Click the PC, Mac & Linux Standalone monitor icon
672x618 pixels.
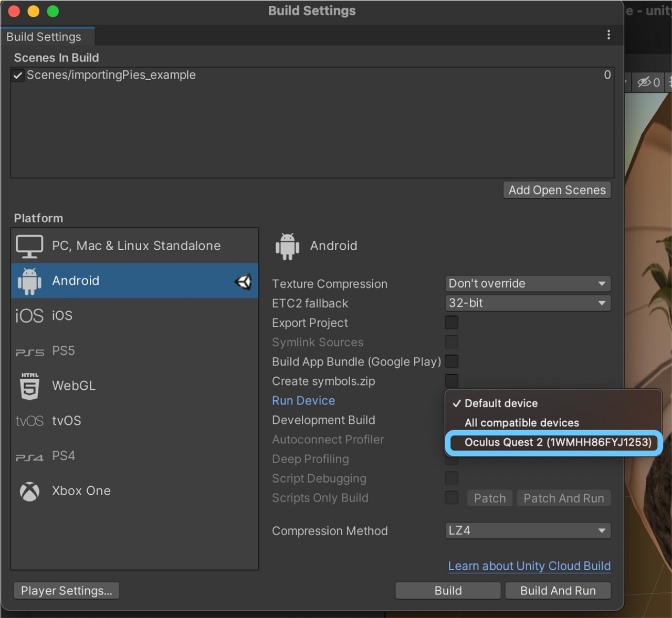[29, 246]
